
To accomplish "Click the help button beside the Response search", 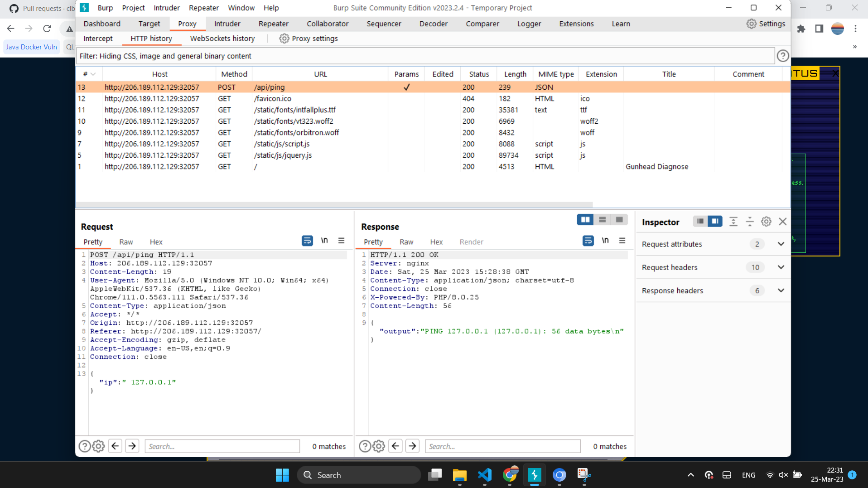I will (365, 446).
